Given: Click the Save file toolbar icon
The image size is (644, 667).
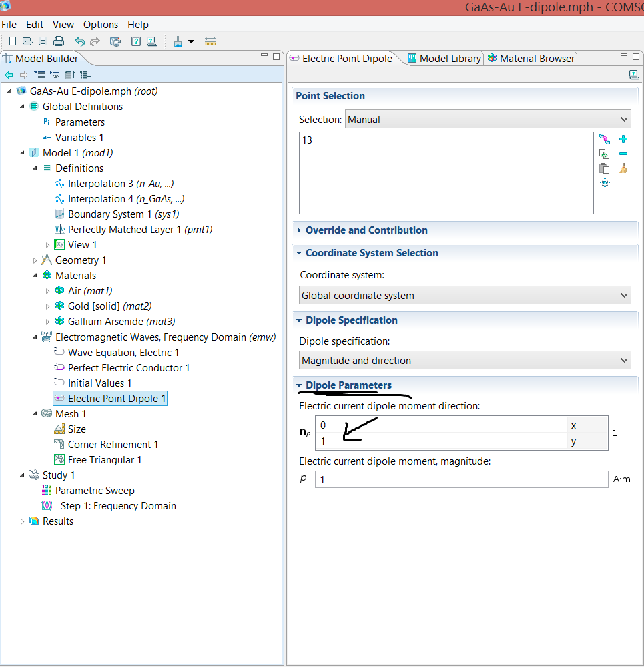Looking at the screenshot, I should 43,41.
